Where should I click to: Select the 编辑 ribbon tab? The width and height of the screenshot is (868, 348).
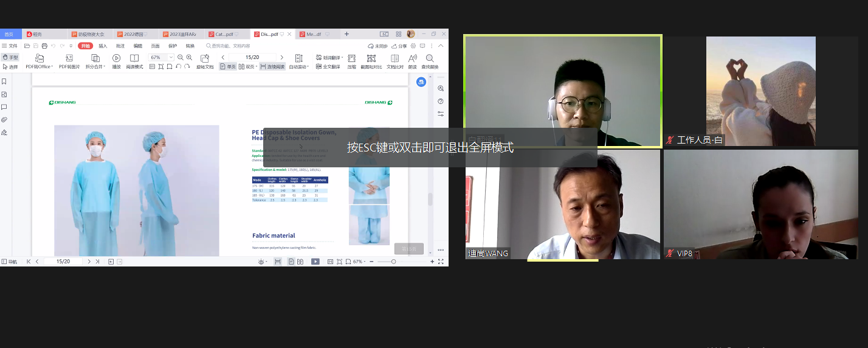pyautogui.click(x=138, y=46)
